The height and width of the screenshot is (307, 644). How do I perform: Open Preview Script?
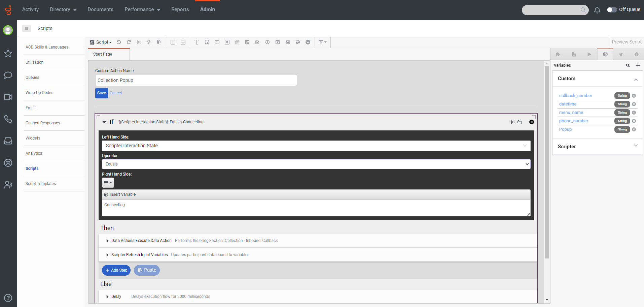[627, 42]
